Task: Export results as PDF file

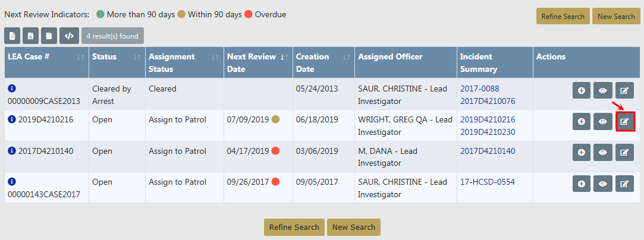Action: pos(12,36)
